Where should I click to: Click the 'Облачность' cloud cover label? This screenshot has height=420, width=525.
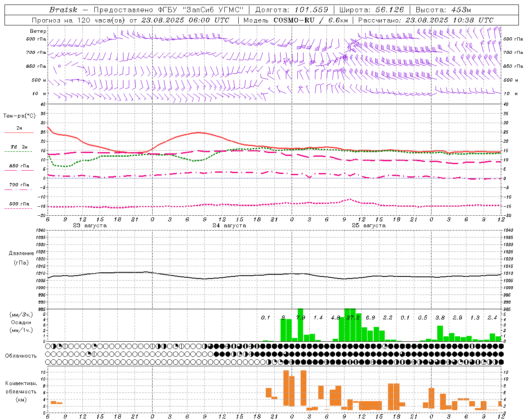click(x=21, y=356)
